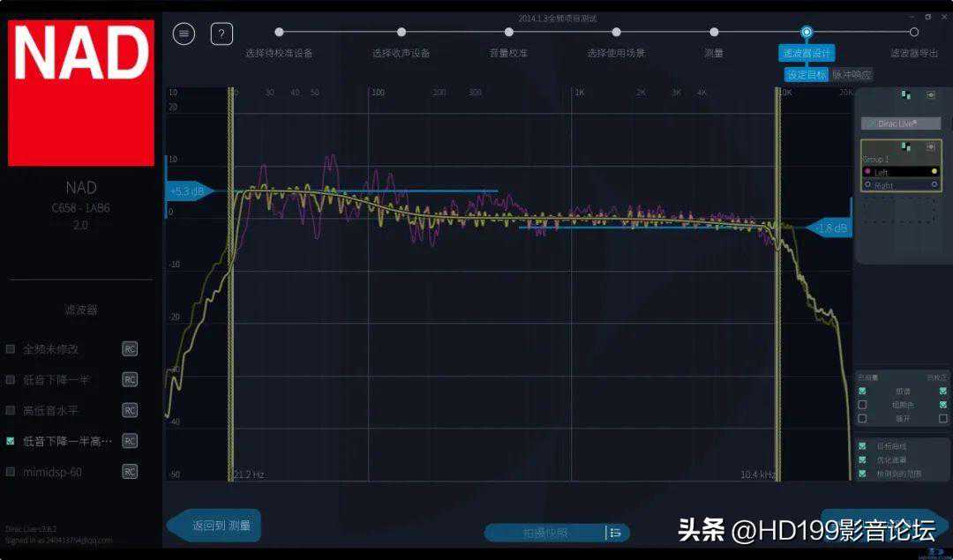Enable the 全频未修改 filter checkbox
This screenshot has width=953, height=560.
(11, 349)
